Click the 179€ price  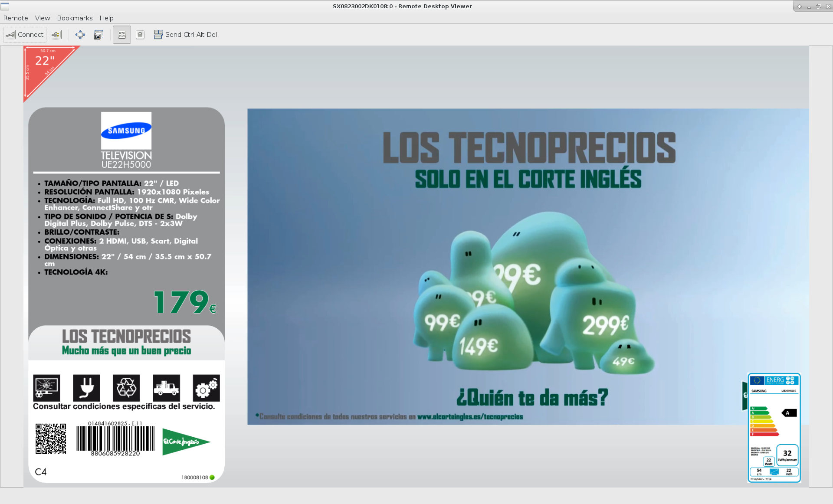(x=184, y=302)
